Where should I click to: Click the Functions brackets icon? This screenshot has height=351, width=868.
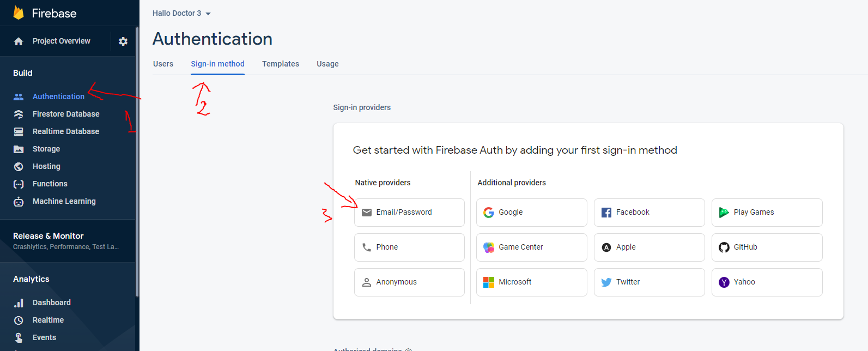(19, 184)
